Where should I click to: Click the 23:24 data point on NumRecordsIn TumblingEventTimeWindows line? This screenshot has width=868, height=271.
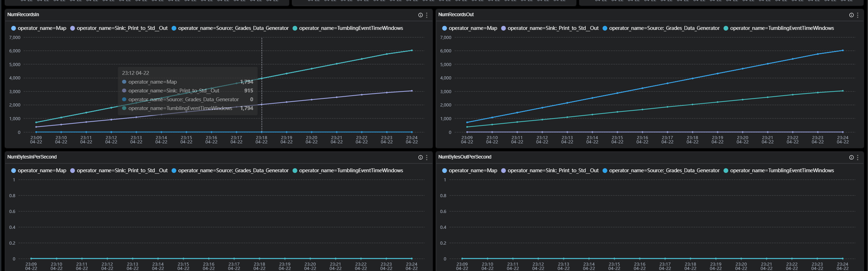pyautogui.click(x=412, y=50)
